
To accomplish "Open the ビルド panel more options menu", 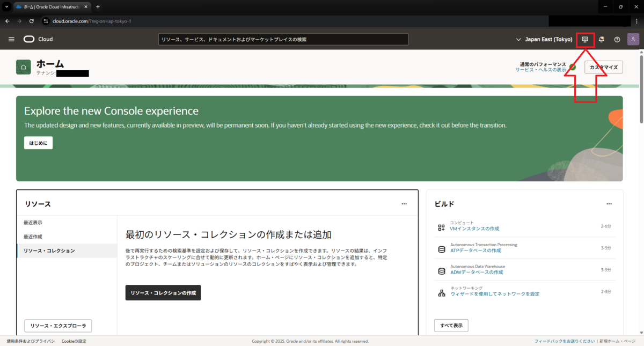I will point(609,204).
